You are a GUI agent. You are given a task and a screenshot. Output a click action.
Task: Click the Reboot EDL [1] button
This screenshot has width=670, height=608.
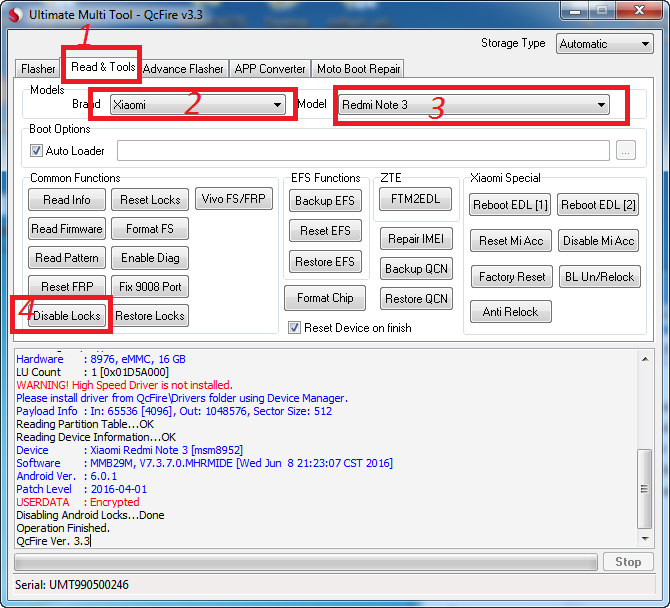(x=510, y=205)
